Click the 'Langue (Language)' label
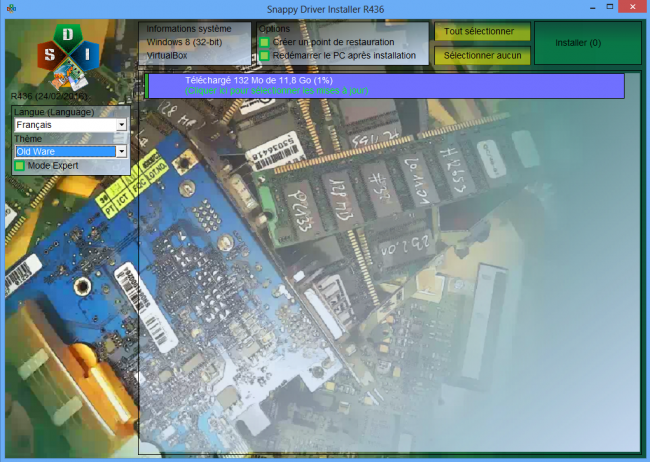650x462 pixels. (x=54, y=112)
